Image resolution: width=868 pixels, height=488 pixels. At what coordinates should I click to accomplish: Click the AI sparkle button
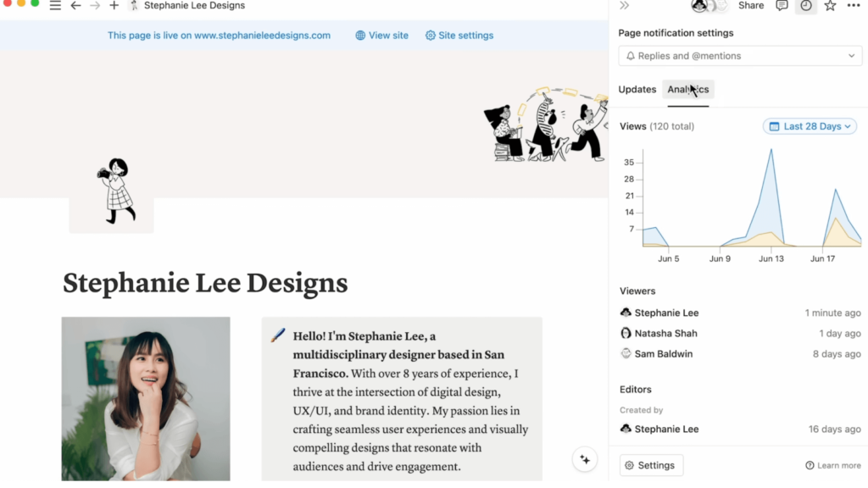(584, 459)
